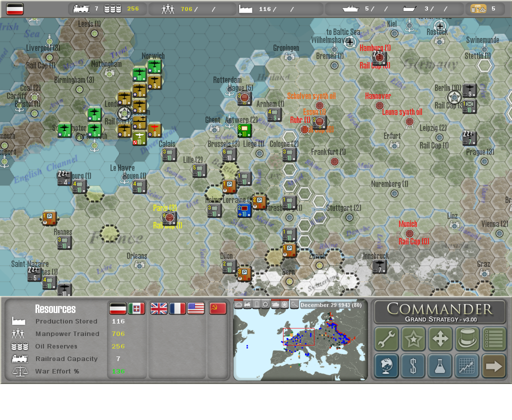Click the German flag in top bar
The height and width of the screenshot is (420, 512).
tap(15, 8)
